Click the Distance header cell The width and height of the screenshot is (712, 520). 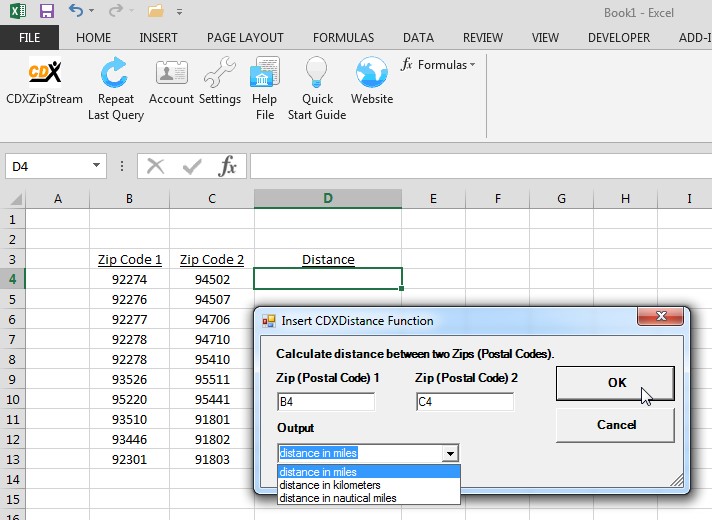[x=328, y=259]
